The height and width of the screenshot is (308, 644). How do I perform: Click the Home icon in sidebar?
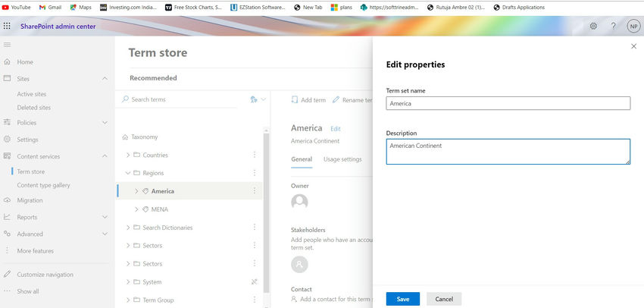pyautogui.click(x=7, y=61)
